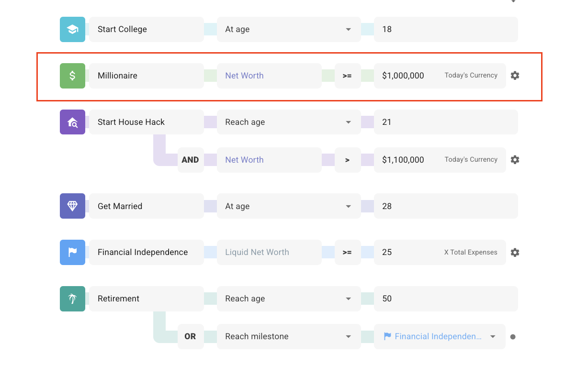This screenshot has height=366, width=588.
Task: Open the Reach milestone dropdown under Retirement
Action: tap(289, 336)
